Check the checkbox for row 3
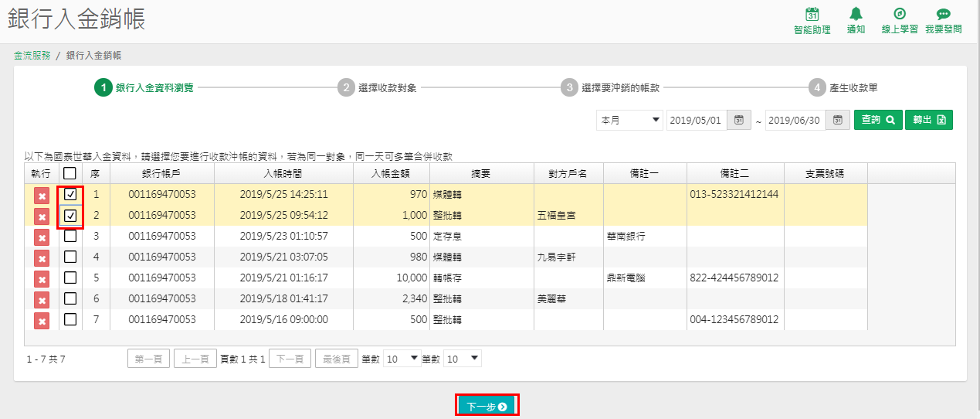Image resolution: width=980 pixels, height=419 pixels. pos(70,235)
